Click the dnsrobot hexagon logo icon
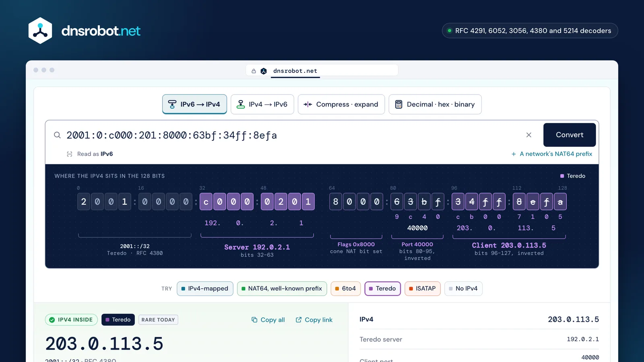644x362 pixels. 40,31
